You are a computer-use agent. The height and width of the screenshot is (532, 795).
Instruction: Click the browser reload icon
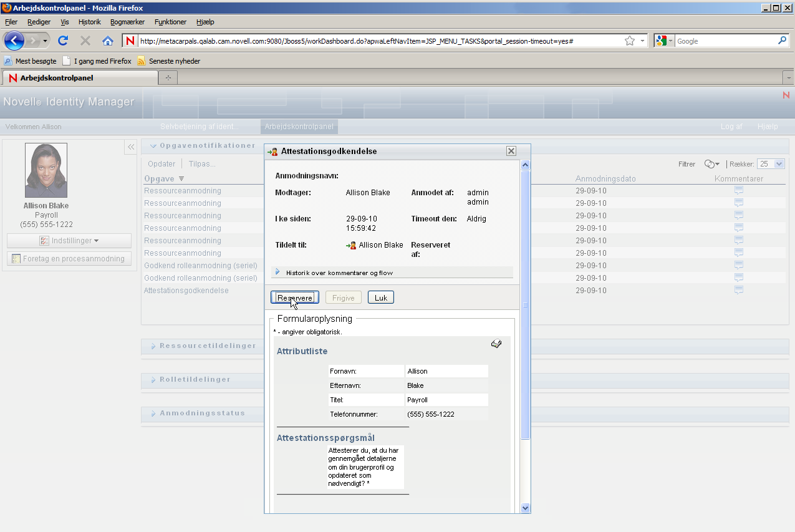pyautogui.click(x=62, y=41)
